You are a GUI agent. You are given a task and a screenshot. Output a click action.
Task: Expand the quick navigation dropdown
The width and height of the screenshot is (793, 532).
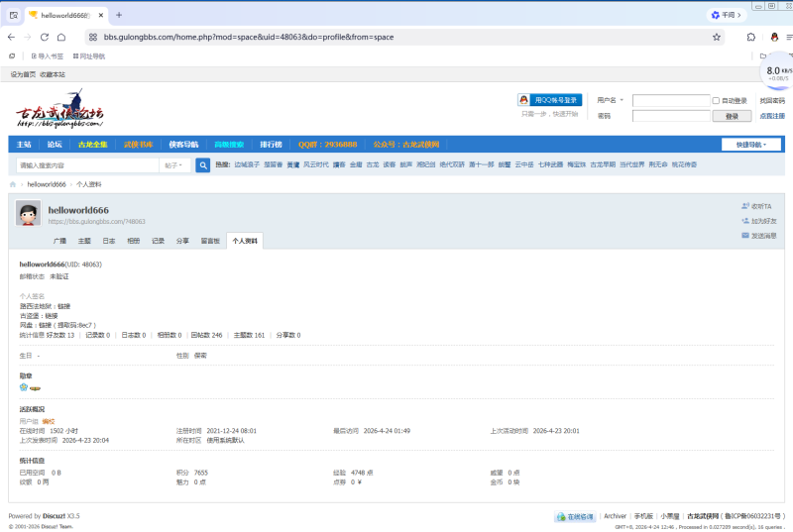coord(751,145)
